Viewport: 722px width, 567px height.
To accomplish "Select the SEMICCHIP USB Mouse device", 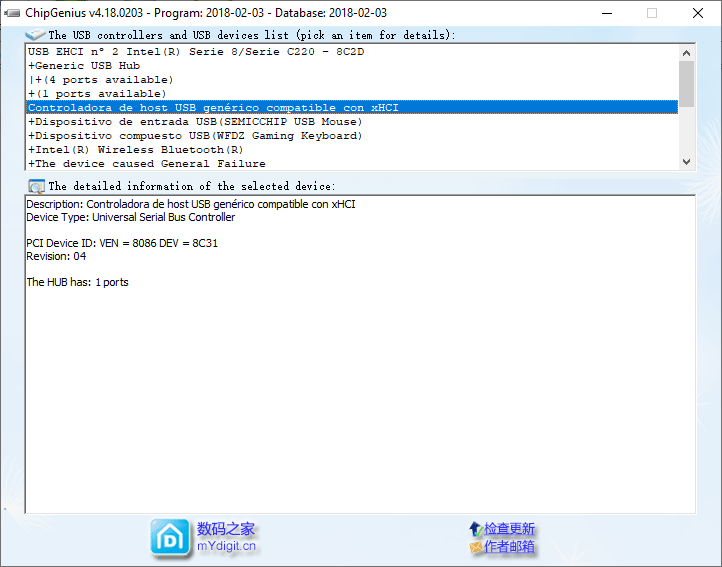I will coord(195,121).
